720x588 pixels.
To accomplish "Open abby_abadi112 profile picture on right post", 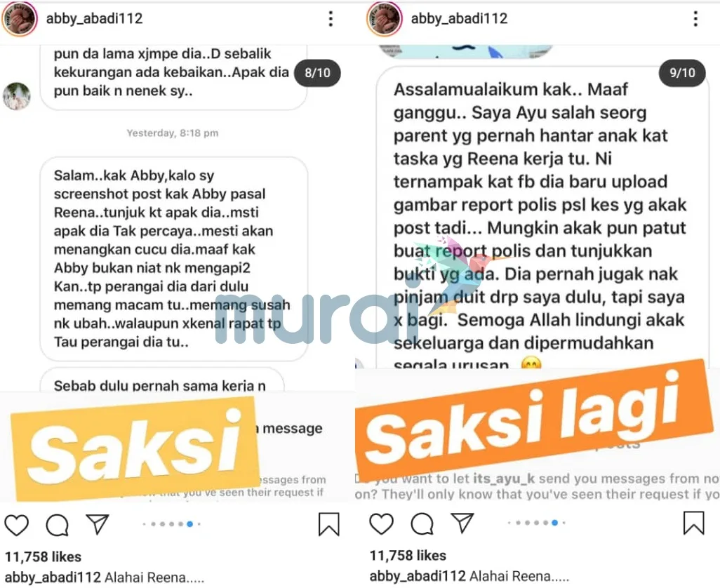I will 385,19.
